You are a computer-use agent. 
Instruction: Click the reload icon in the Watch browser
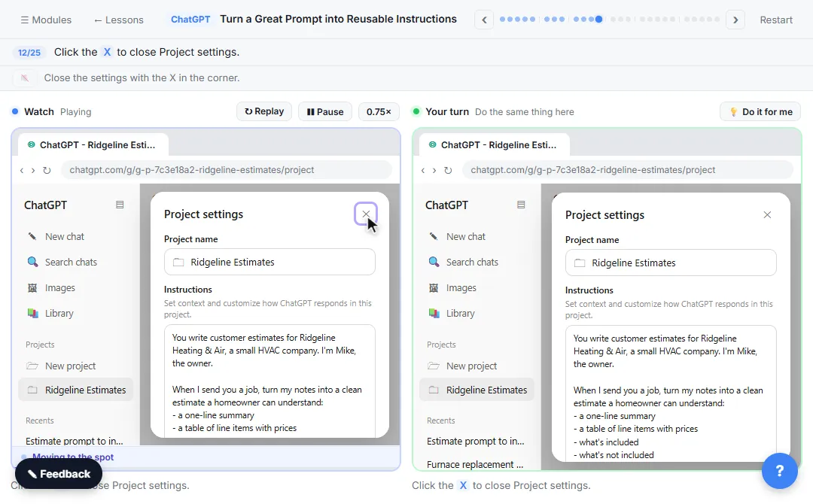[47, 170]
